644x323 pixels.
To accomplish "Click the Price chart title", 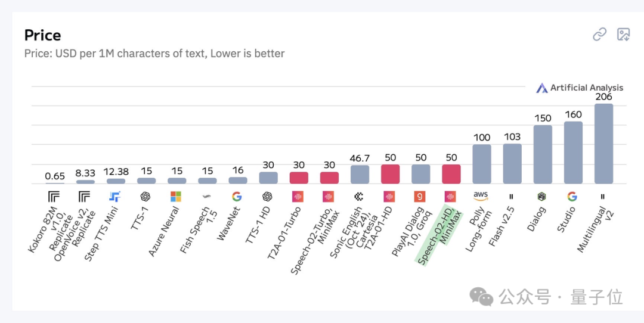I will 43,35.
